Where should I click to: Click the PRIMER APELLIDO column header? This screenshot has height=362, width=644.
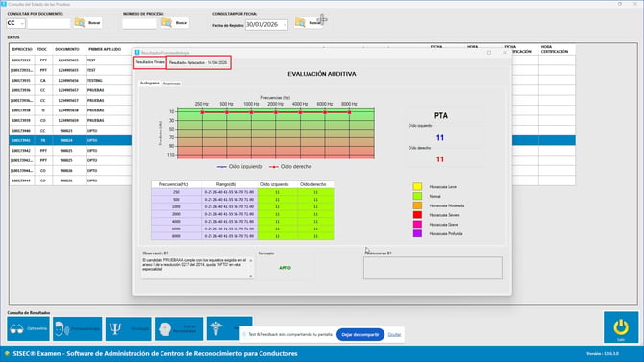click(x=105, y=49)
